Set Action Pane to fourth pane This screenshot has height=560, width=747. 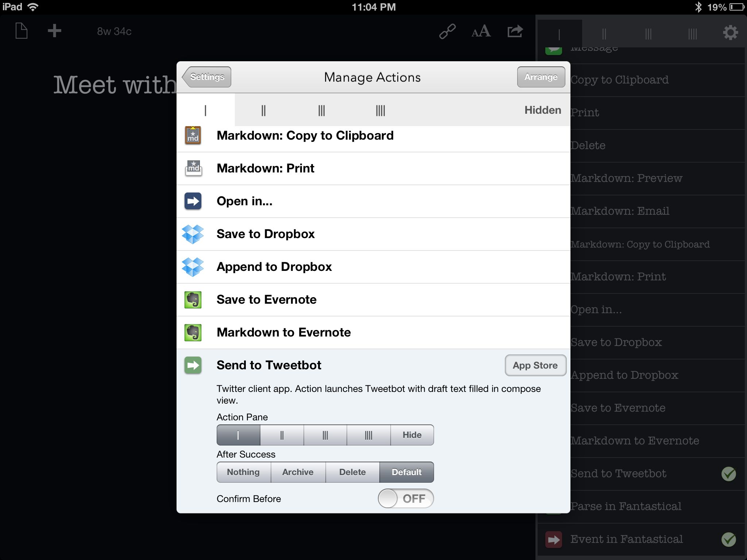point(368,435)
